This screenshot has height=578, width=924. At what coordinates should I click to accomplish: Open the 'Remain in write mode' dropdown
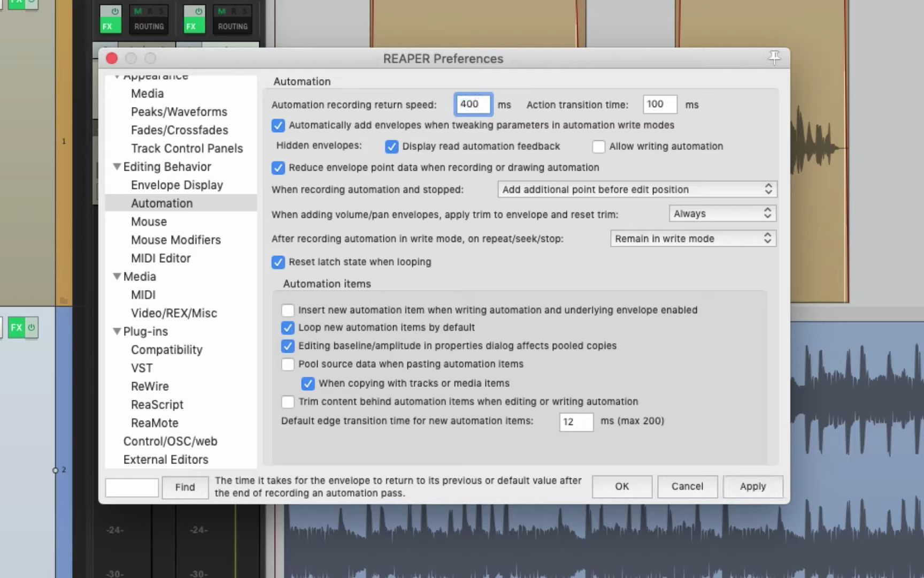coord(693,239)
